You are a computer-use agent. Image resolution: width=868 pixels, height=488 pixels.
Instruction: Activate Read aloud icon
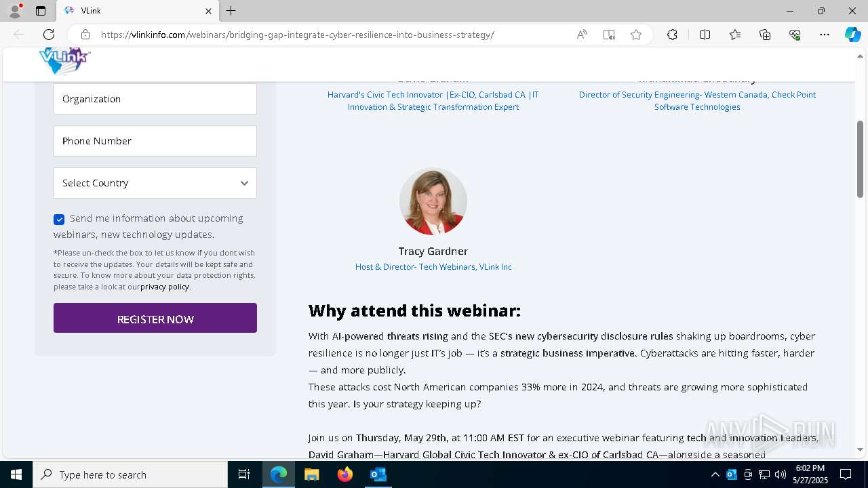582,35
